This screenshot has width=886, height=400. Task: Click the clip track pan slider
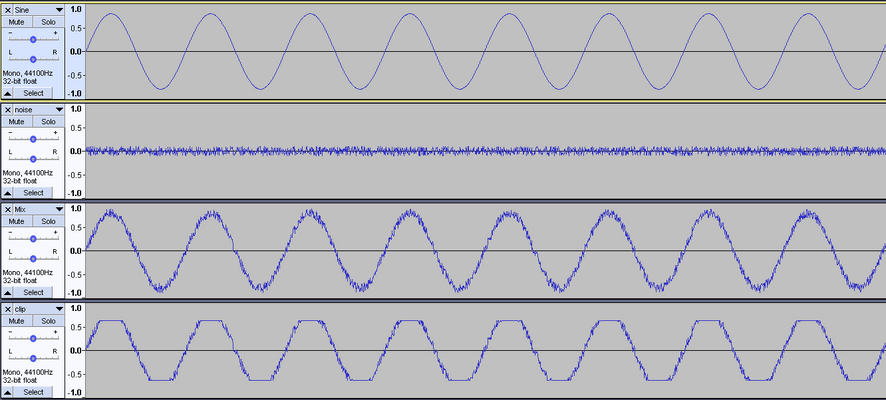pyautogui.click(x=33, y=358)
